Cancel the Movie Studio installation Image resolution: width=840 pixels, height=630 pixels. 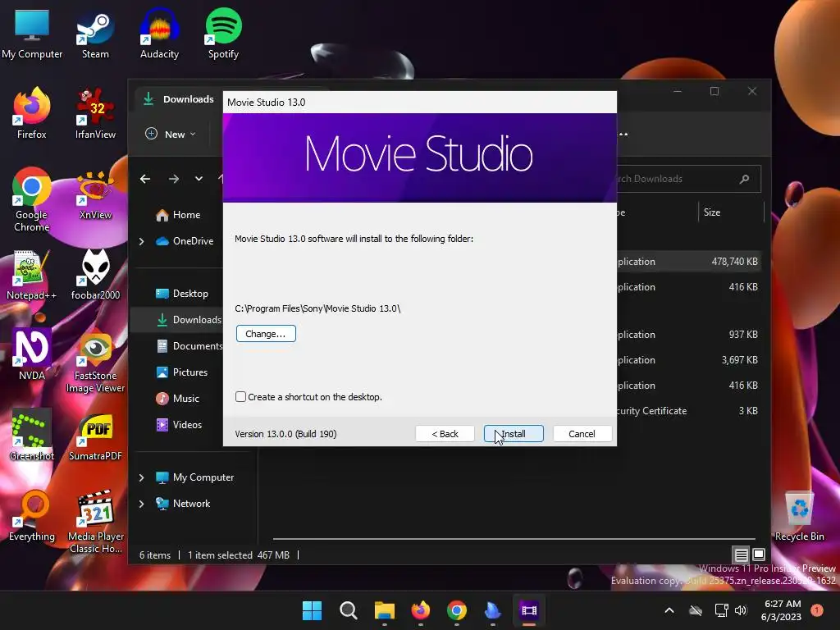pyautogui.click(x=582, y=434)
